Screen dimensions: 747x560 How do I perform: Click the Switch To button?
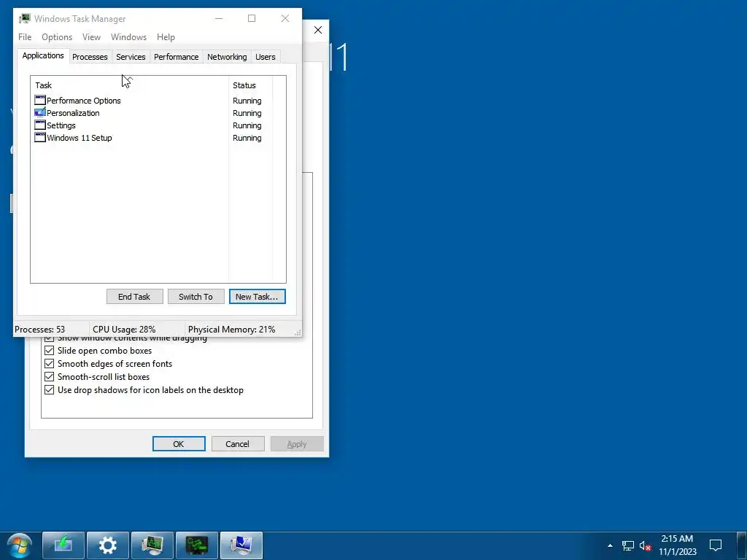click(196, 297)
